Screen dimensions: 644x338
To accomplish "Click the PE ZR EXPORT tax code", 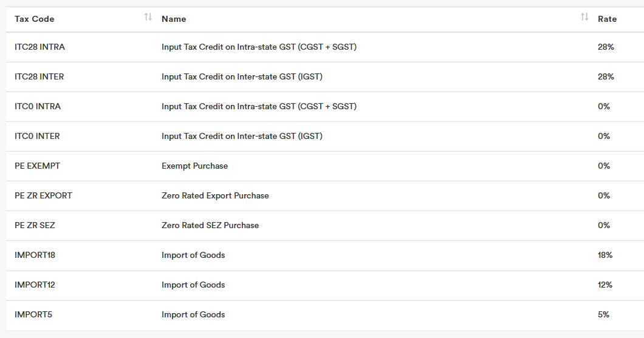I will coord(43,195).
